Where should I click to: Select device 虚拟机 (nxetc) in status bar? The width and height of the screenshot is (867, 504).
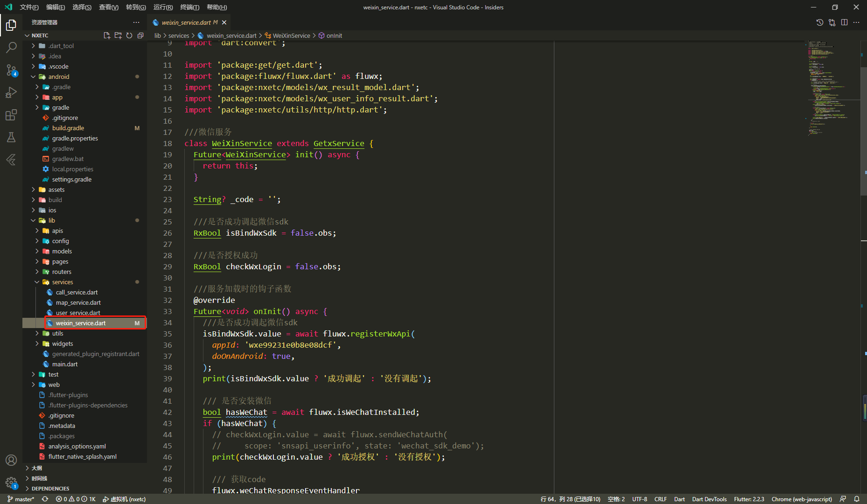[124, 499]
